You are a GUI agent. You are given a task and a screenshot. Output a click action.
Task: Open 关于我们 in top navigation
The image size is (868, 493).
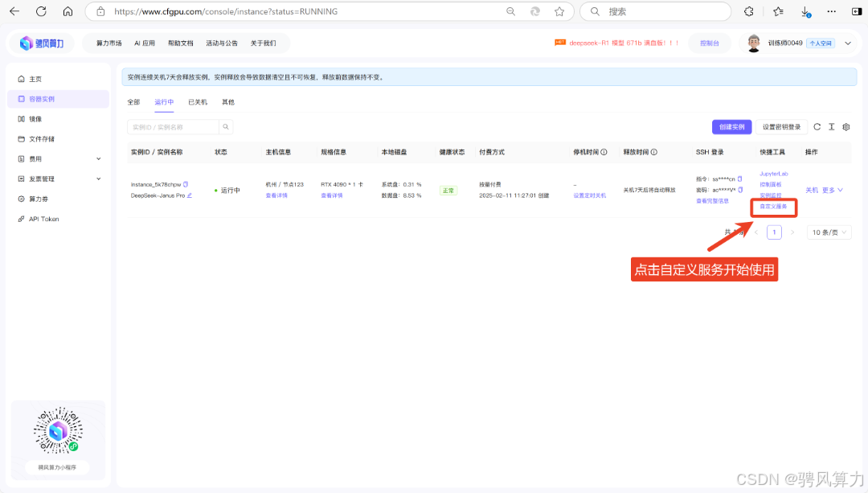[x=263, y=43]
